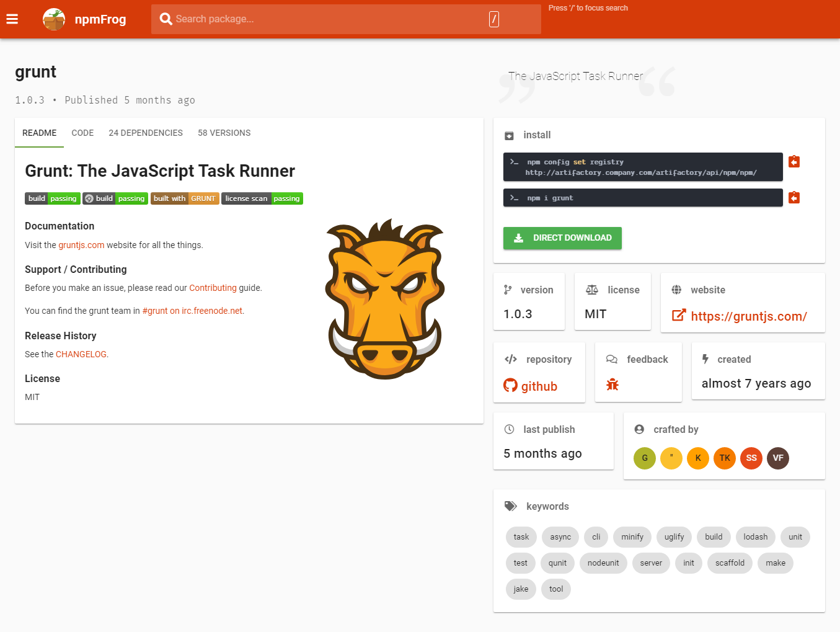Open the Contributing guide link

tap(213, 288)
